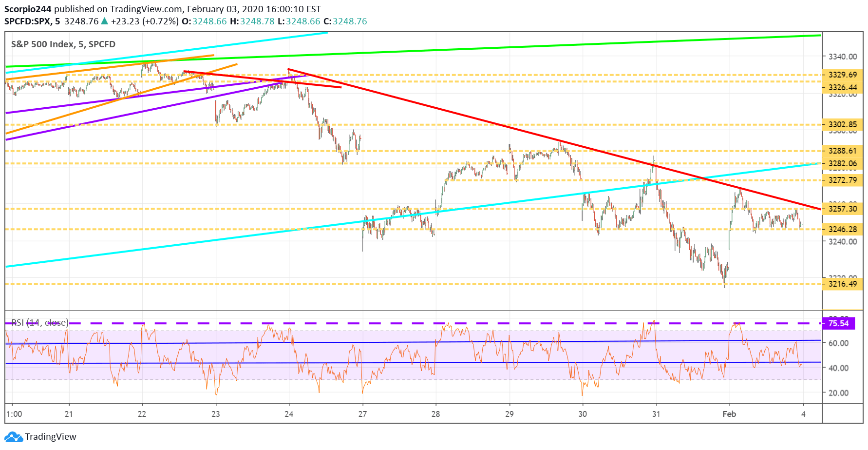Click the last price 3248.76 in header
The height and width of the screenshot is (450, 868).
[x=81, y=21]
